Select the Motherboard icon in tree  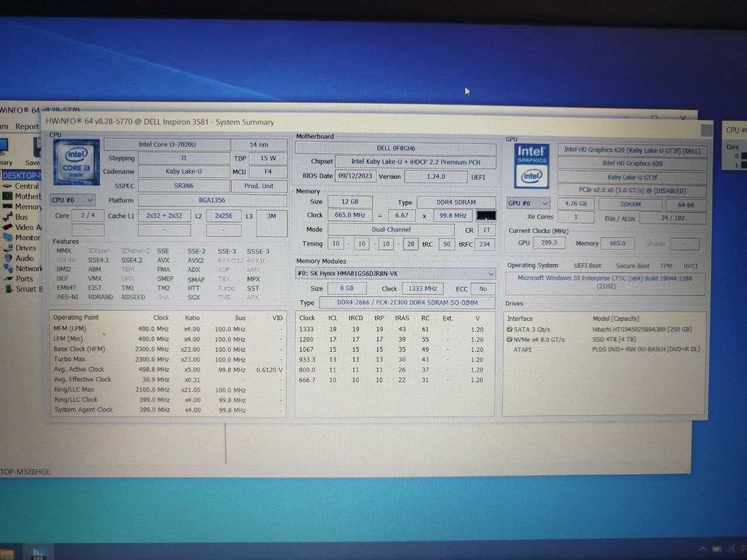pos(7,197)
